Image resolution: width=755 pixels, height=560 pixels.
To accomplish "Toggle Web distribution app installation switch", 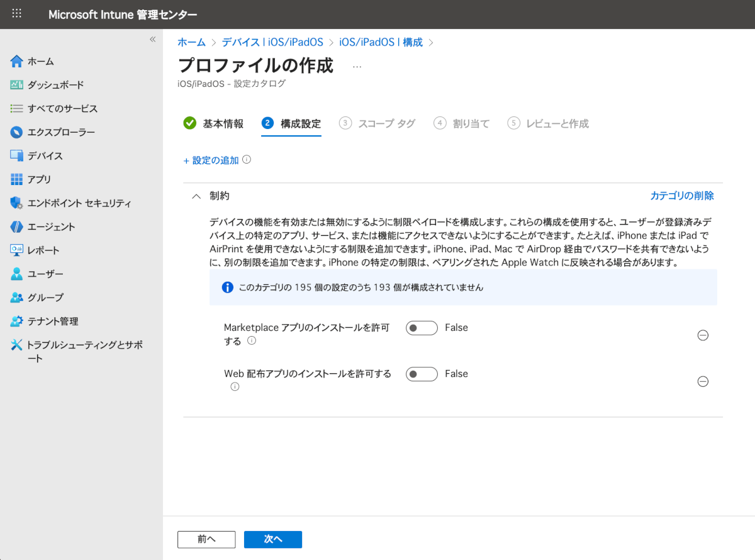I will click(x=422, y=374).
